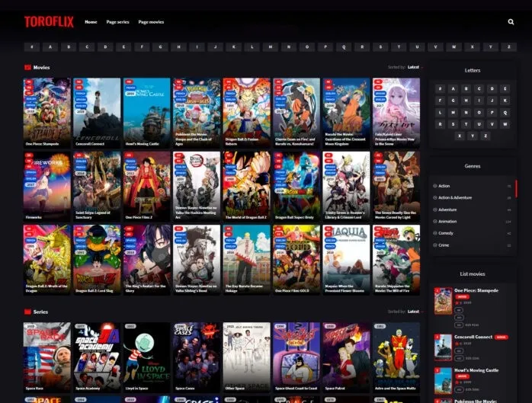
Task: Choose letter Z in top alphabet bar
Action: coord(508,46)
